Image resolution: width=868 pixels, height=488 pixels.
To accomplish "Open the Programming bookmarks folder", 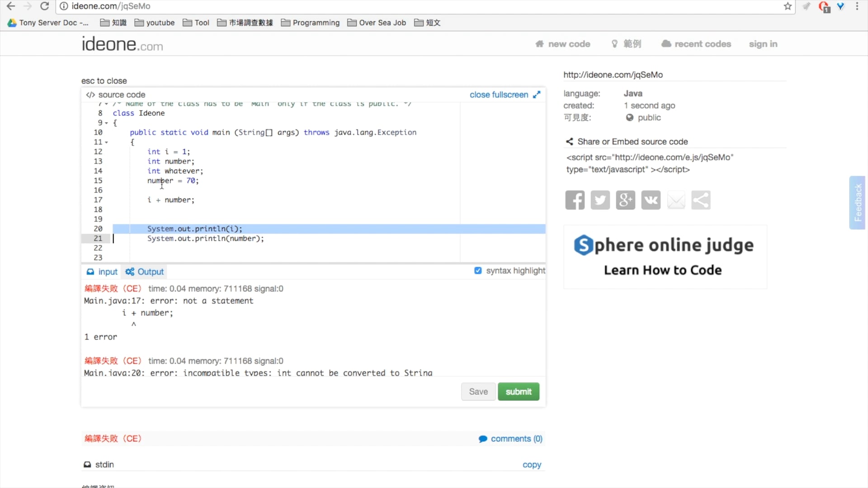I will pos(310,23).
